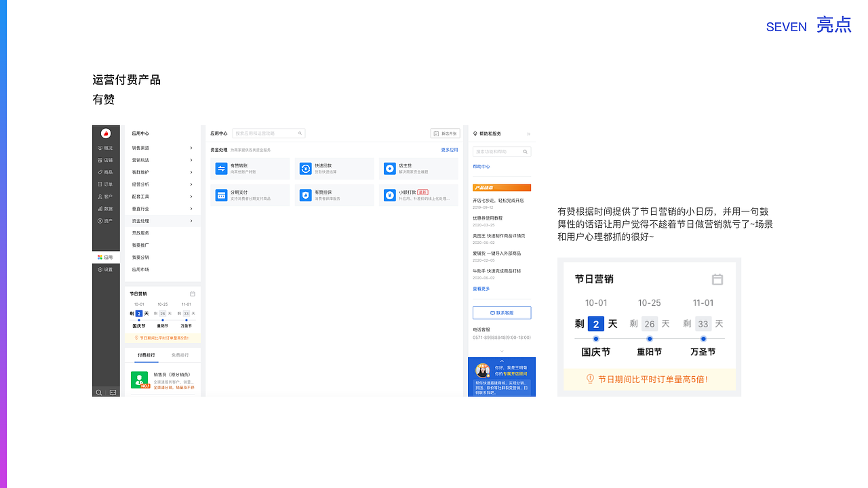Expand the 销售渠道 menu chevron

click(x=191, y=148)
